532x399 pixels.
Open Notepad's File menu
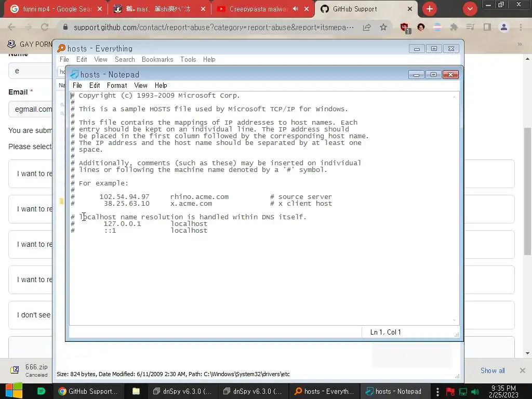click(77, 86)
